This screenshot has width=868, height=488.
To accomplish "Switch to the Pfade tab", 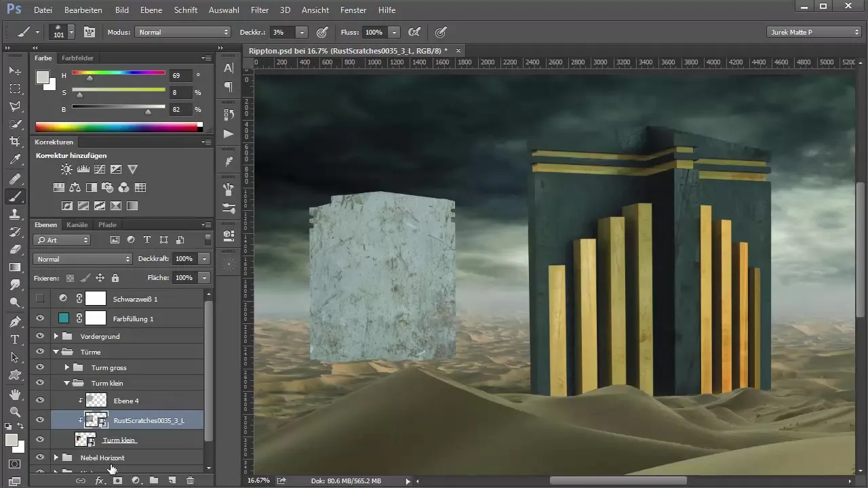I will (107, 224).
